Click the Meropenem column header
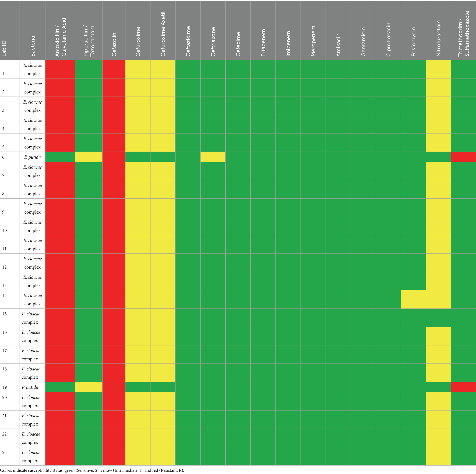Viewport: 476px width, 474px height. 313,30
